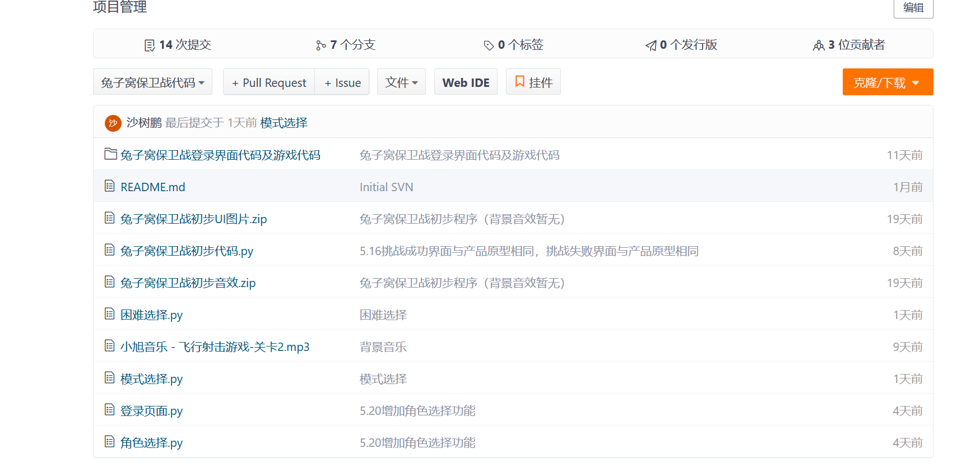This screenshot has height=476, width=980.
Task: Click the commits document icon
Action: pyautogui.click(x=149, y=45)
